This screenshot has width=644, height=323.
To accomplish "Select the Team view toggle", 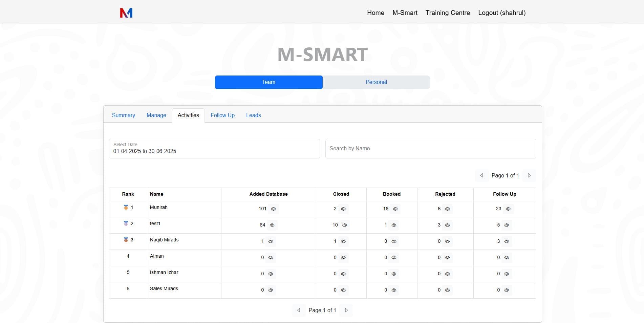I will pyautogui.click(x=269, y=82).
